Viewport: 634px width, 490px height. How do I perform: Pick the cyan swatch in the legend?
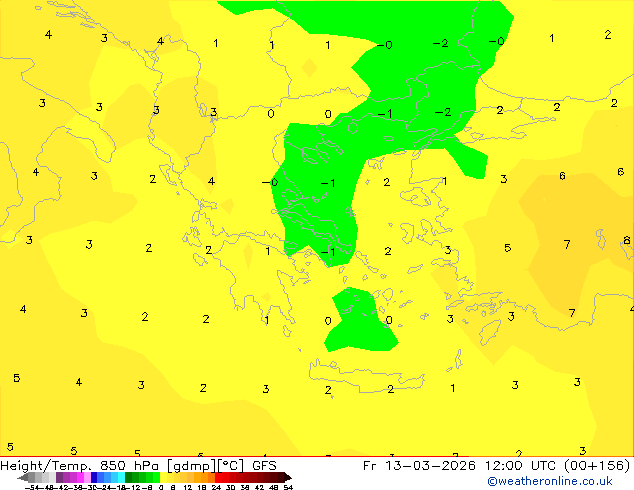tap(121, 477)
